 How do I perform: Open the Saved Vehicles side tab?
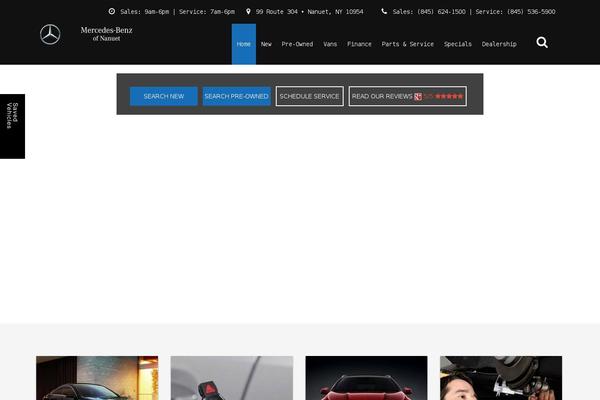[x=12, y=126]
